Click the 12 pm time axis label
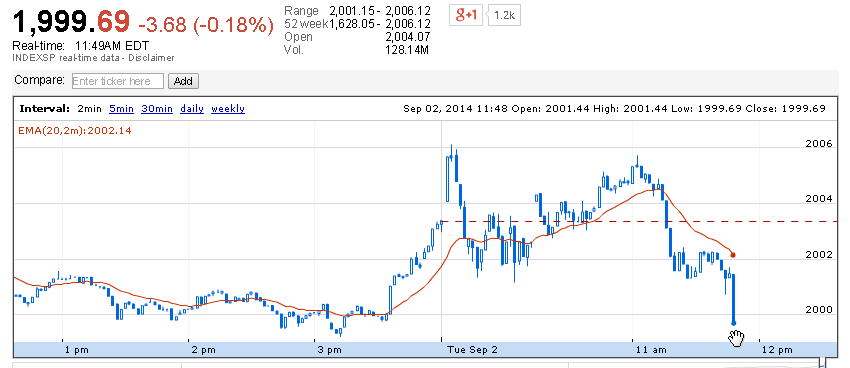850x368 pixels. point(777,350)
